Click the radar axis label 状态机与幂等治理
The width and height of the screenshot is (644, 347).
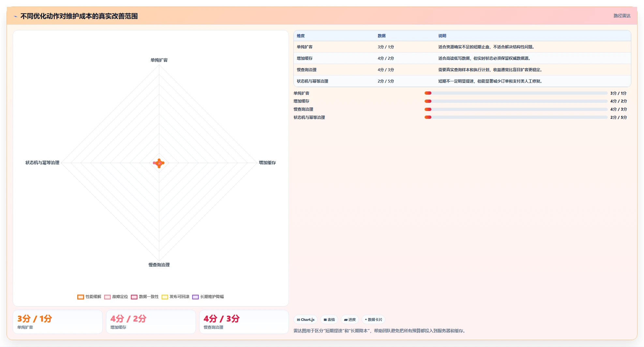tap(42, 163)
